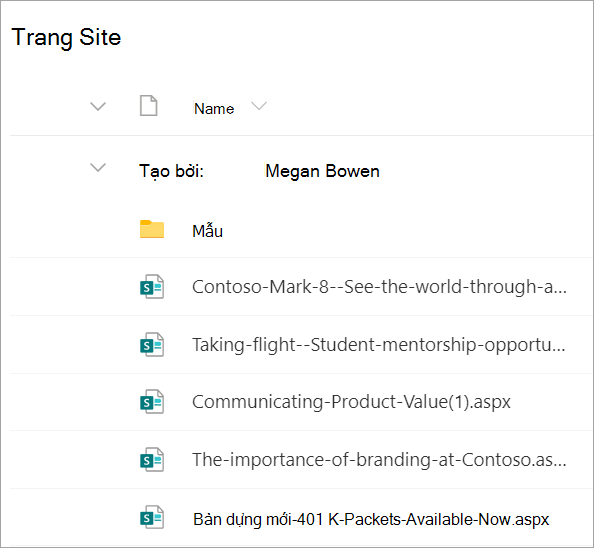
Task: Click the file type column icon
Action: 148,106
